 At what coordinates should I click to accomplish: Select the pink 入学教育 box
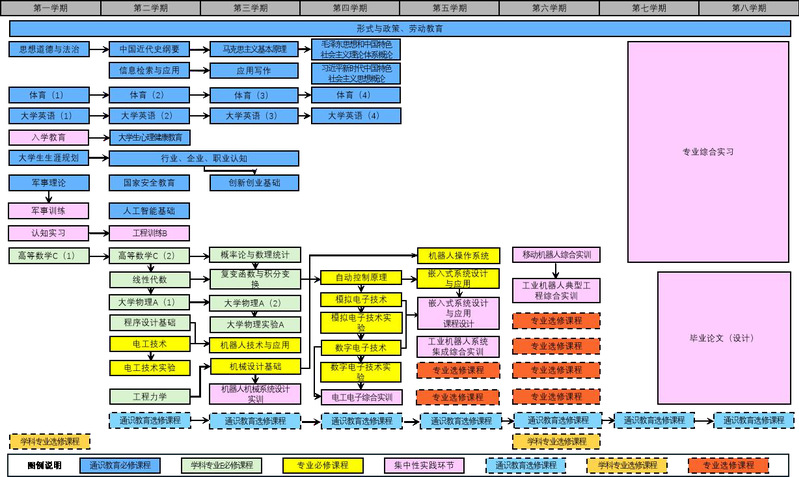pyautogui.click(x=49, y=137)
